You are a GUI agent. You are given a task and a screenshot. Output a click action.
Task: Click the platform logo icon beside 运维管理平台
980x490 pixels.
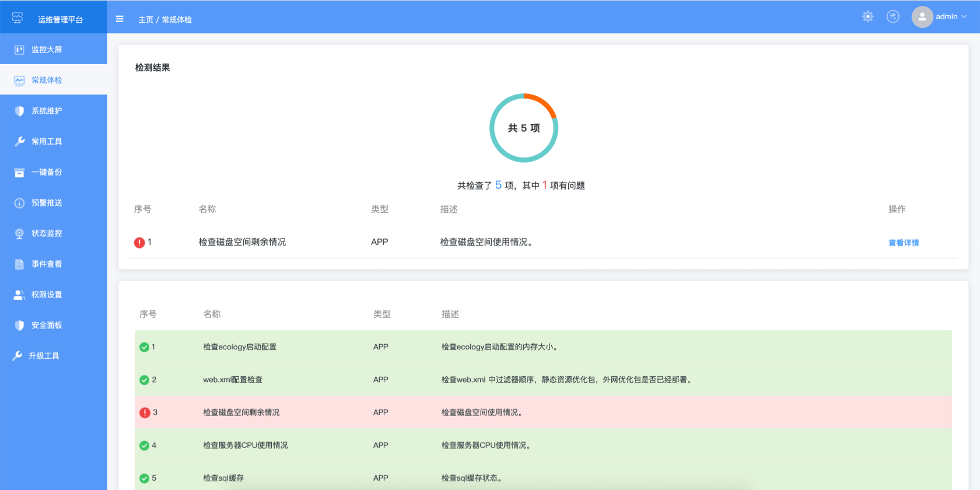17,18
